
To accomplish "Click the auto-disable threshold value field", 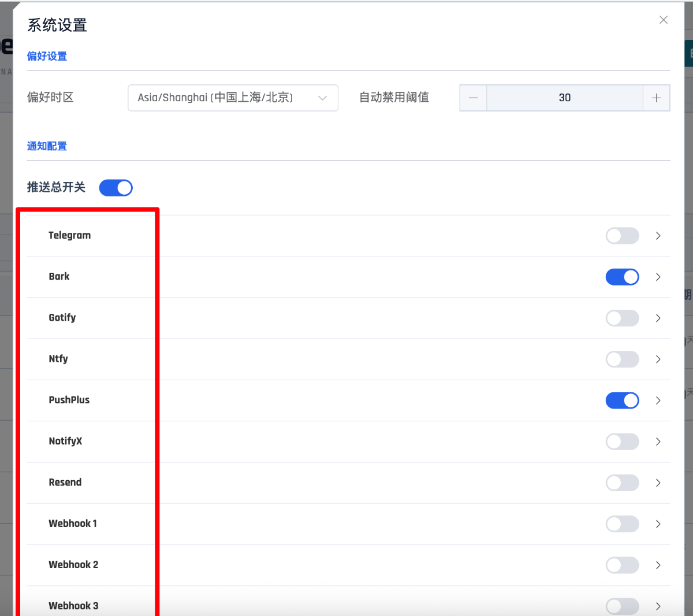I will tap(564, 98).
